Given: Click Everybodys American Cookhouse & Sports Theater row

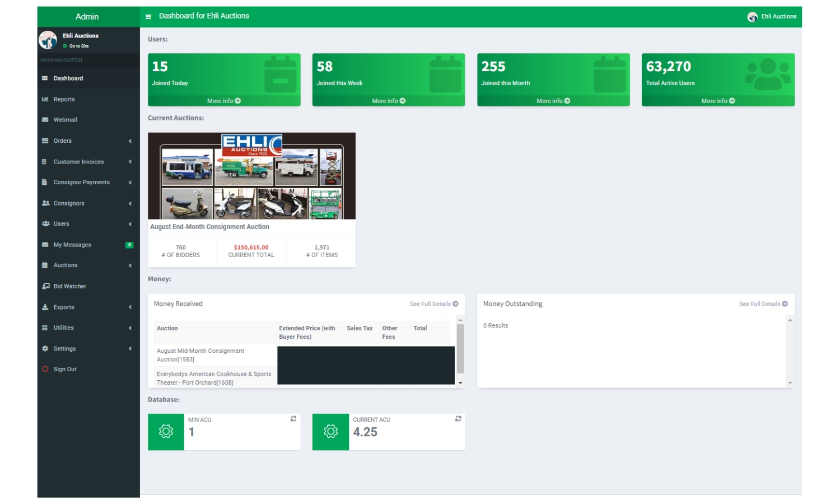Looking at the screenshot, I should tap(215, 378).
